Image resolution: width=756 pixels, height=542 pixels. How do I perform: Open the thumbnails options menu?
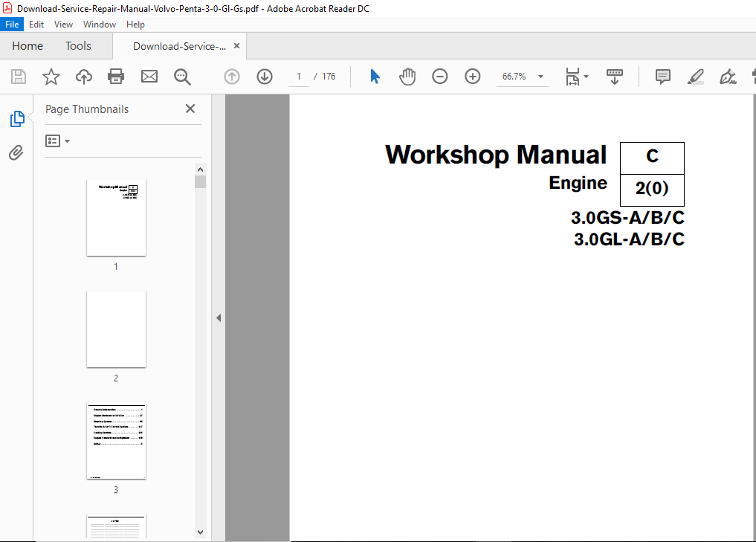click(x=57, y=141)
